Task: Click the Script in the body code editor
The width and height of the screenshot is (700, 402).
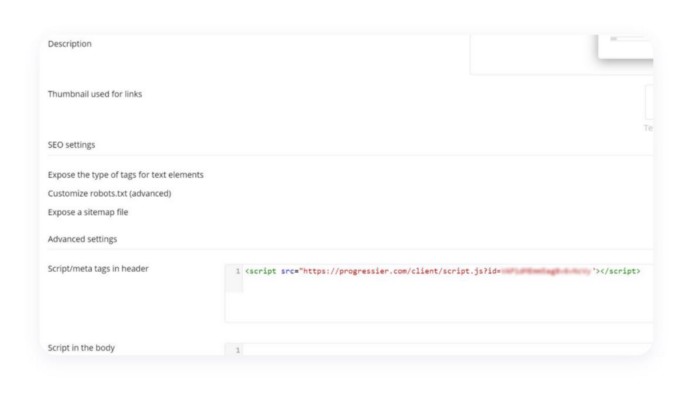Action: [x=439, y=350]
